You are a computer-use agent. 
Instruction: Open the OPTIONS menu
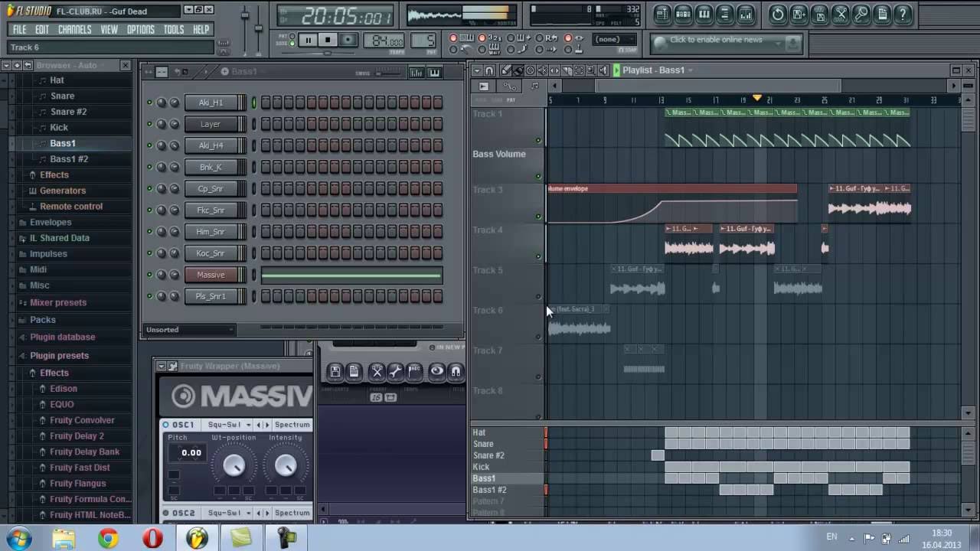141,29
